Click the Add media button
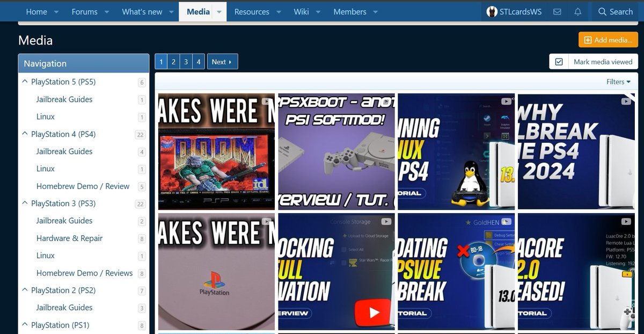Screen dimensions: 644x334 [x=608, y=40]
